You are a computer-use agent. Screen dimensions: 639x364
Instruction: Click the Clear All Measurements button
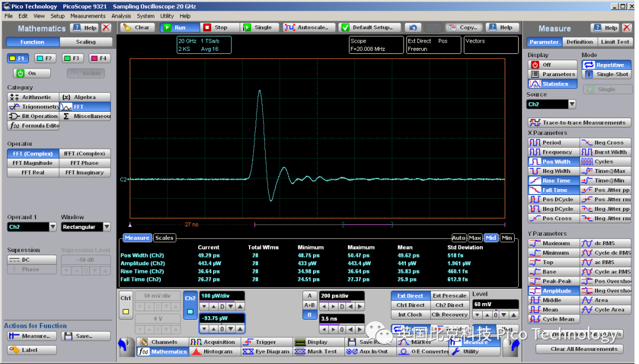click(579, 349)
